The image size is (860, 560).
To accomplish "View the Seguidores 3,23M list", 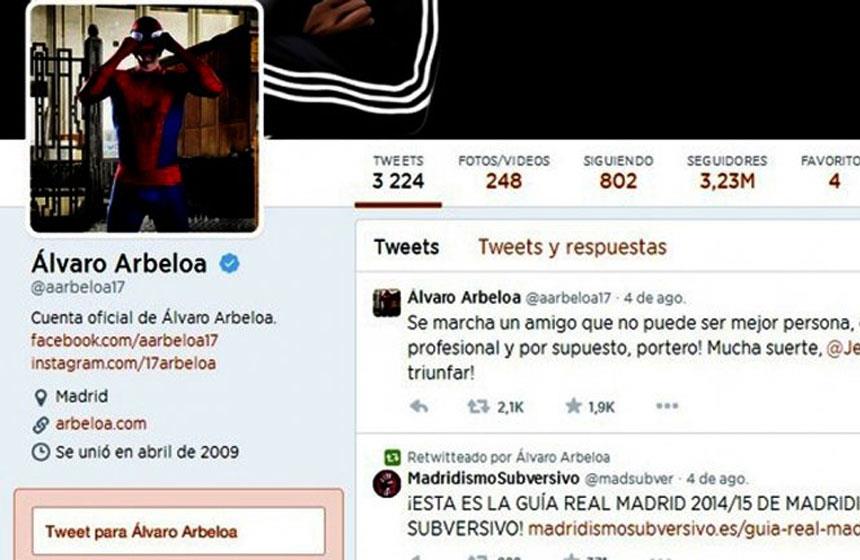I will coord(727,173).
